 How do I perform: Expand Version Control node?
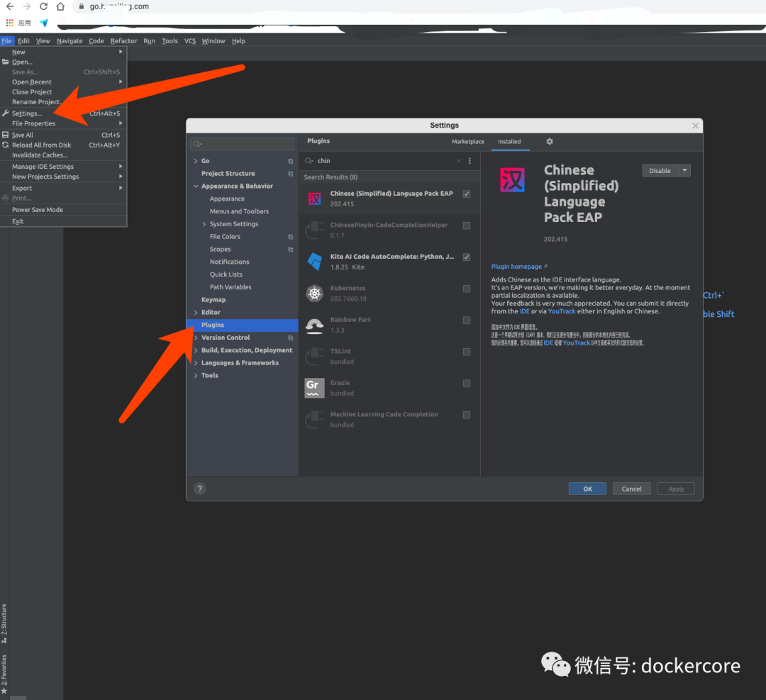tap(196, 338)
